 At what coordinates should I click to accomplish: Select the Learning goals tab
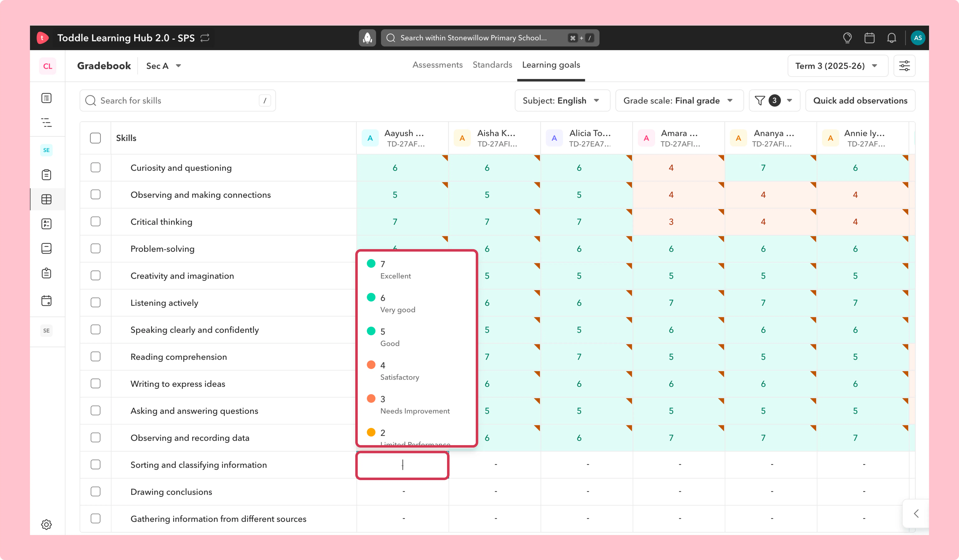click(551, 65)
